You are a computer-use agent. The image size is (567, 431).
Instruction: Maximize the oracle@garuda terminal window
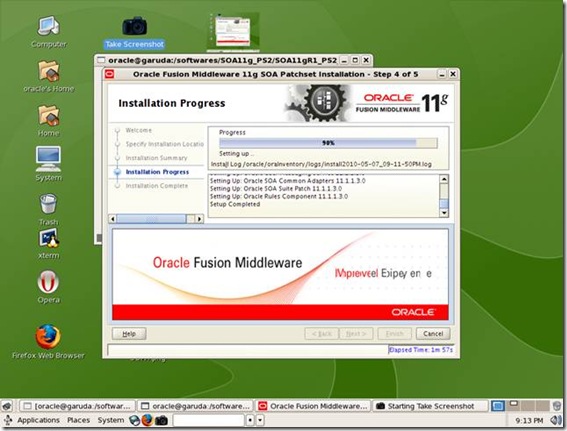pyautogui.click(x=355, y=60)
